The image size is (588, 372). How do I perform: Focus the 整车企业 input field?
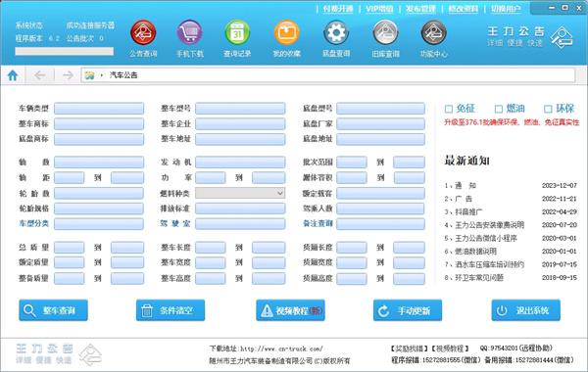240,124
